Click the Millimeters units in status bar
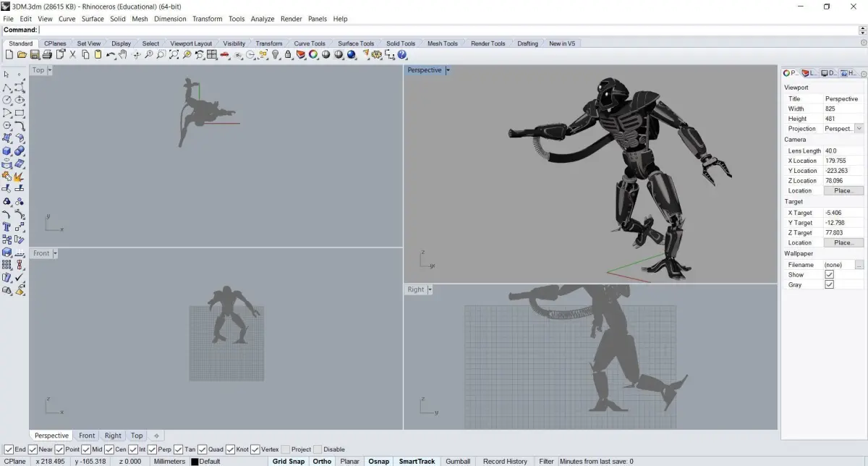This screenshot has width=868, height=466. 169,461
